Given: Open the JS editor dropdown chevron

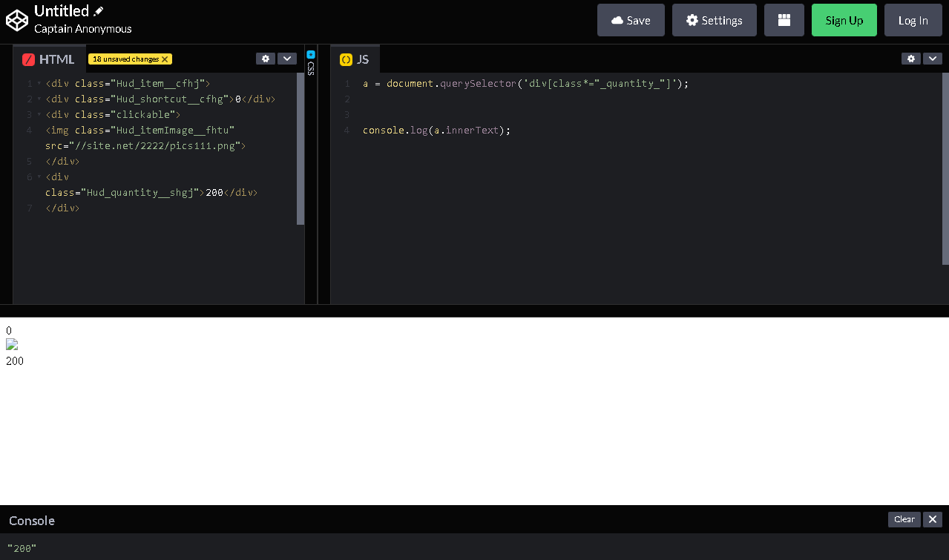Looking at the screenshot, I should 933,59.
